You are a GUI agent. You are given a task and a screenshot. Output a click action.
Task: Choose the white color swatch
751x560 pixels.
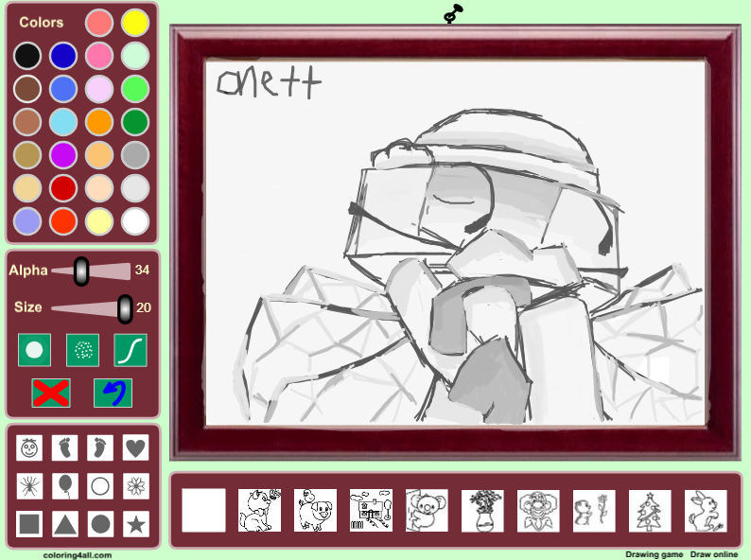pos(135,221)
